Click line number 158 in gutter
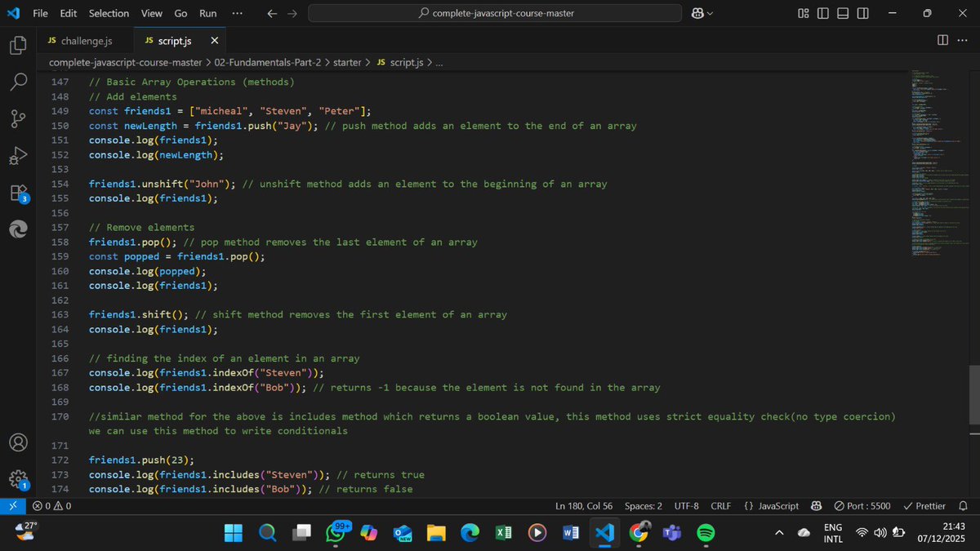Screen dimensions: 980x551 [x=60, y=242]
